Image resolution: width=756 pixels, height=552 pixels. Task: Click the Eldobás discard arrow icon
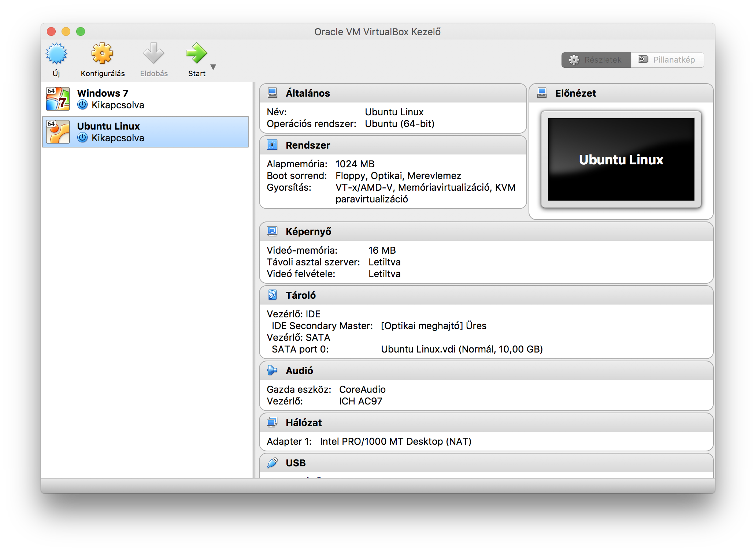153,53
